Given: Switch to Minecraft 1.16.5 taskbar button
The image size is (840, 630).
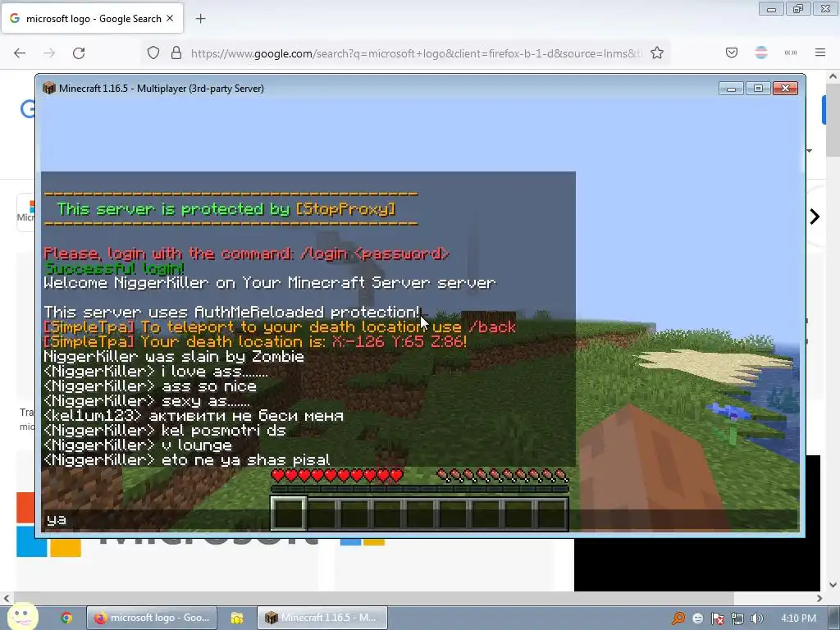Looking at the screenshot, I should (x=322, y=618).
